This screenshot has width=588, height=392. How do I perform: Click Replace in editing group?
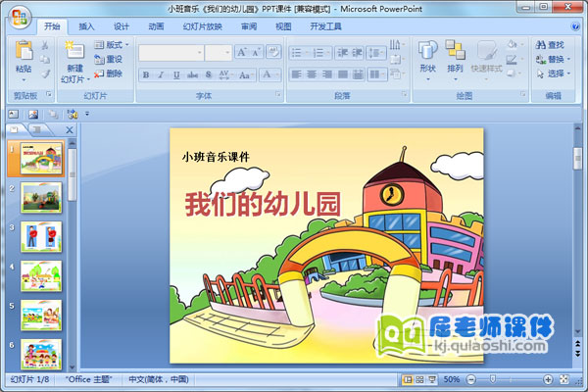[553, 59]
